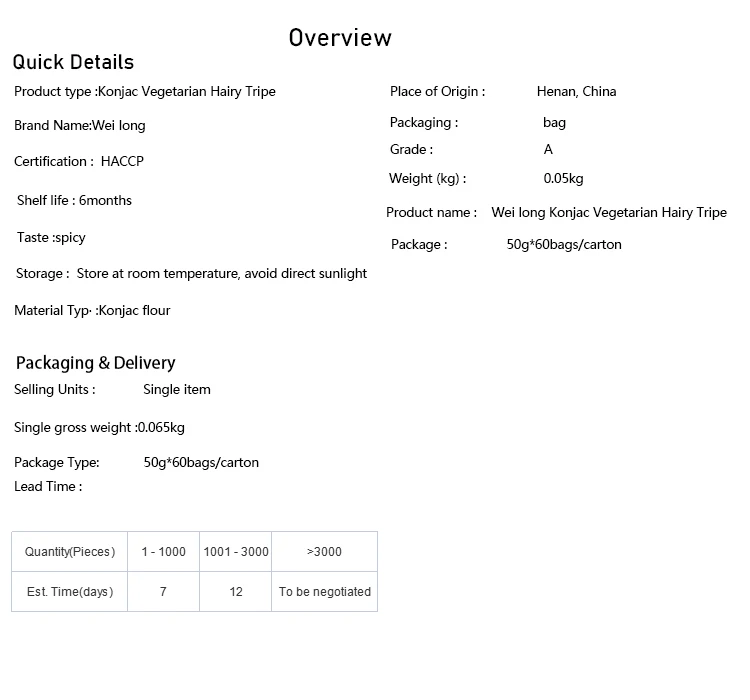
Task: Select 'Material Typ· :Konjac flour' text
Action: pyautogui.click(x=92, y=311)
